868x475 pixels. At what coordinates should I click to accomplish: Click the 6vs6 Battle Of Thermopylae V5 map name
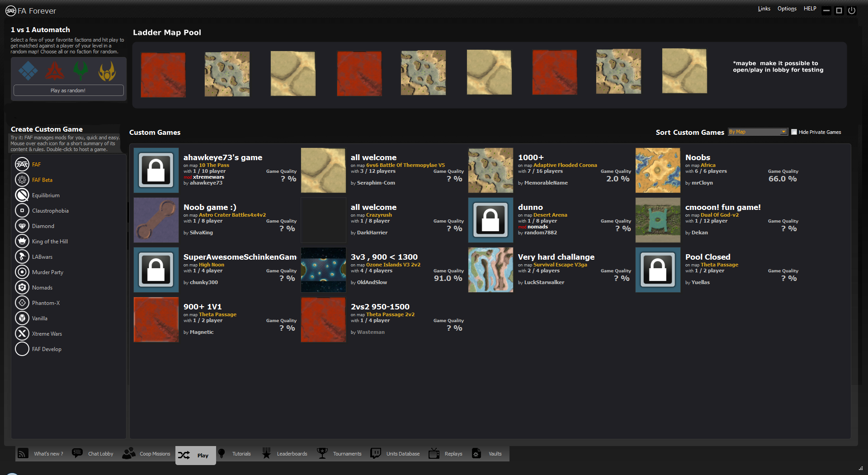pyautogui.click(x=406, y=165)
